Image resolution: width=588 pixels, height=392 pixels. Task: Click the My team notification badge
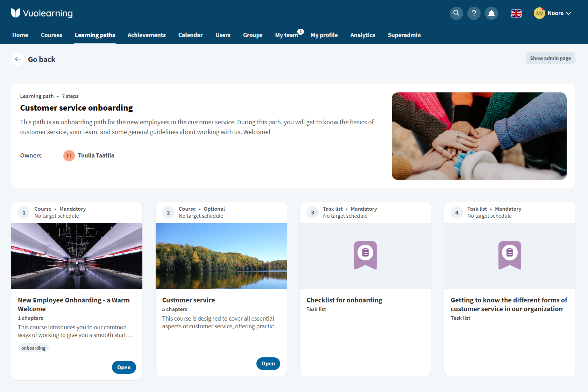[301, 31]
